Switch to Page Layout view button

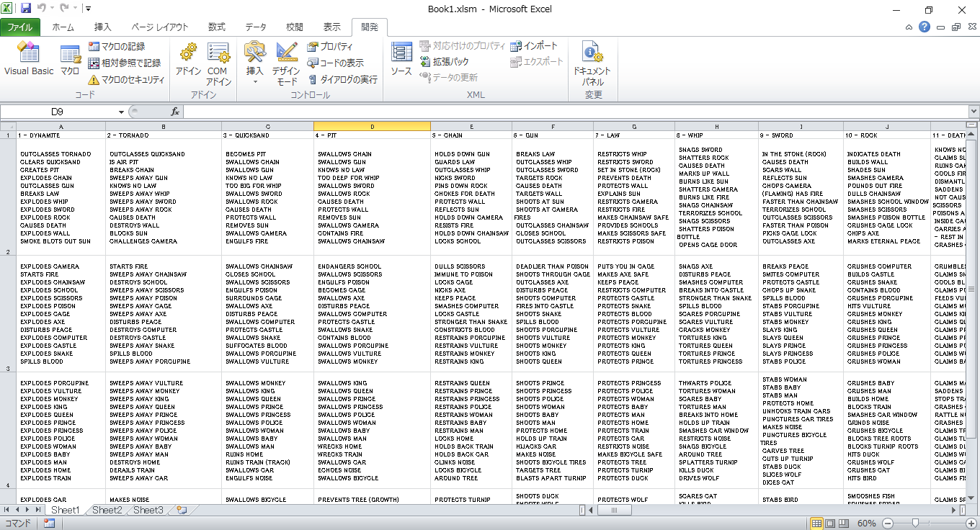coord(830,524)
